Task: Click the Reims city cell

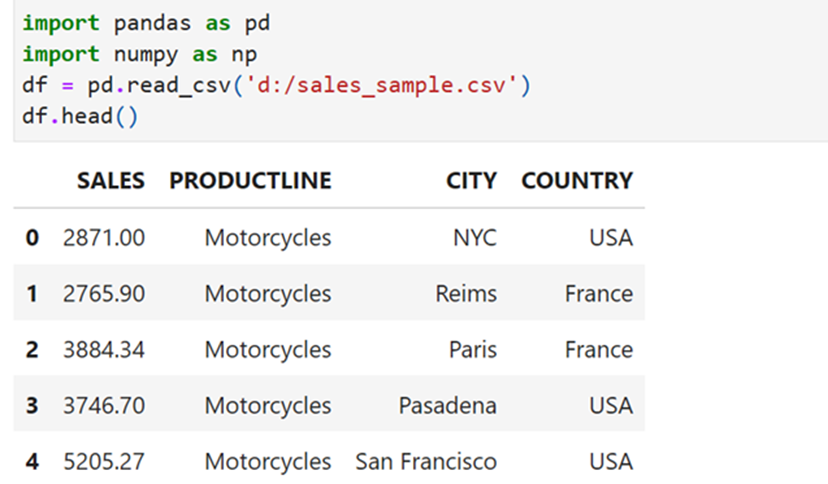Action: (x=466, y=293)
